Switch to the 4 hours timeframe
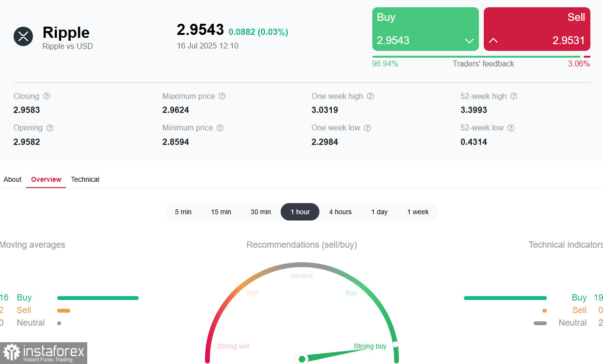This screenshot has height=364, width=603. [340, 212]
